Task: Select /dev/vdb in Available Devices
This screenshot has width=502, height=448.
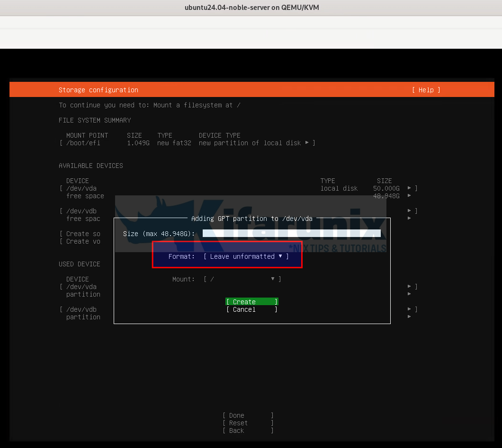Action: (x=81, y=211)
